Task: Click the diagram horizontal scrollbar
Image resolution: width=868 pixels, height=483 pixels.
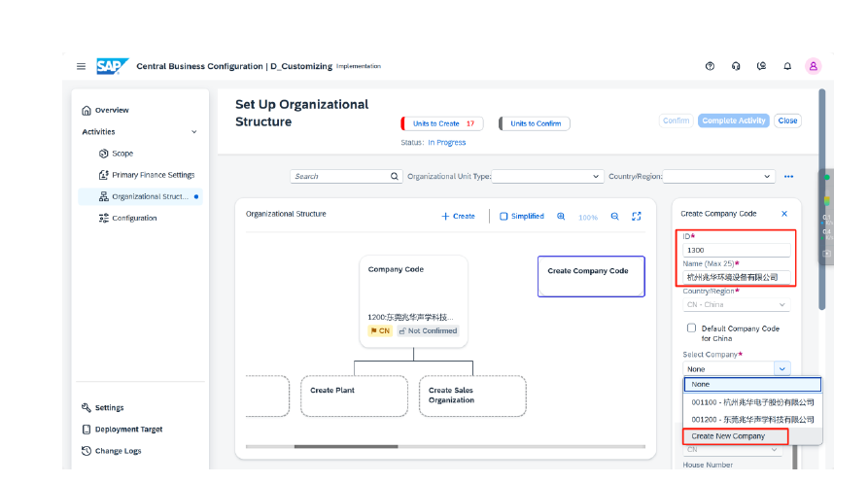Action: coord(345,446)
